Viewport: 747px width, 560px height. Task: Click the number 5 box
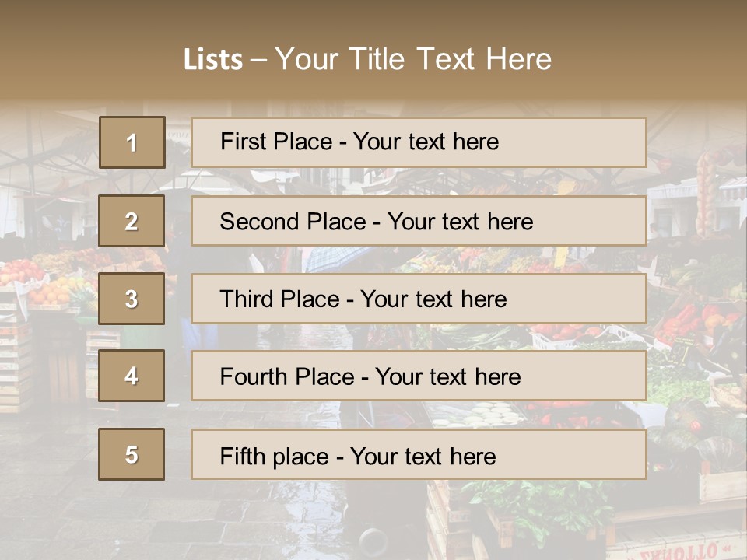pyautogui.click(x=132, y=454)
